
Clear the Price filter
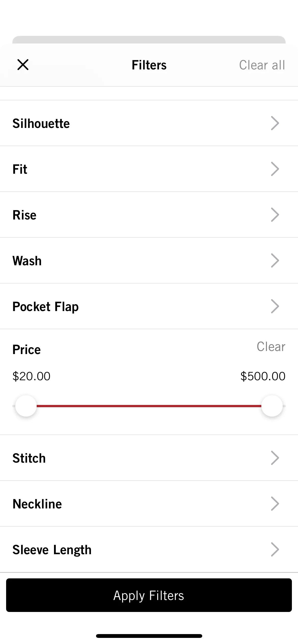(x=271, y=346)
